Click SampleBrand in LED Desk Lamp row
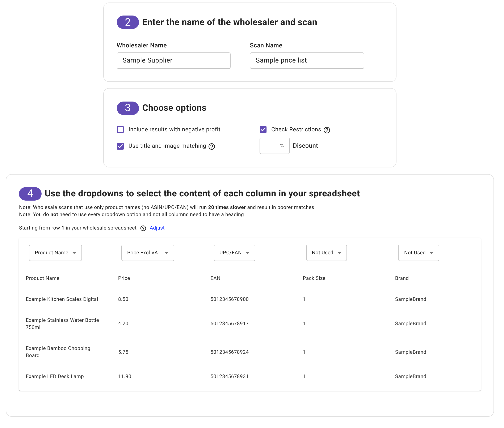 click(411, 376)
